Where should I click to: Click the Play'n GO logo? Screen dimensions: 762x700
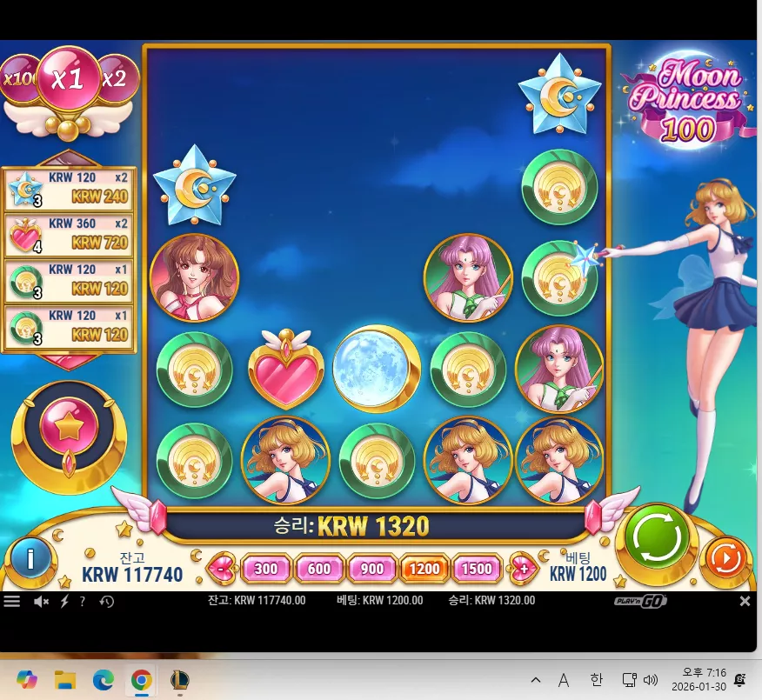coord(640,602)
